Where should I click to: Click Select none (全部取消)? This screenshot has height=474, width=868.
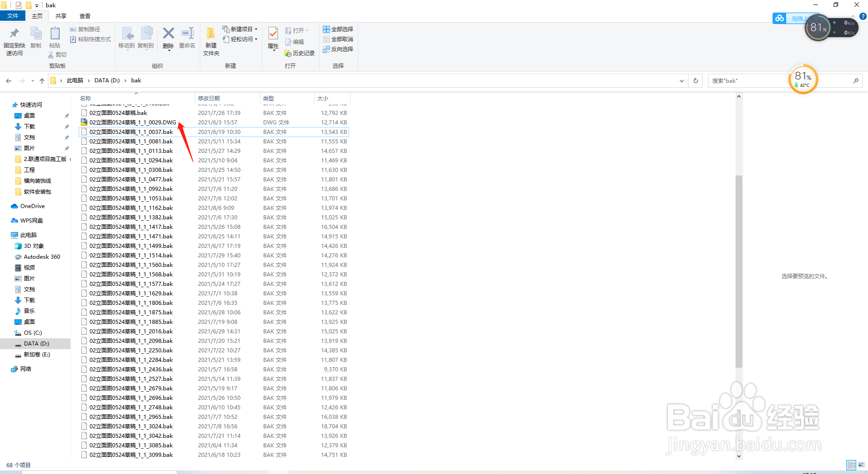coord(338,39)
